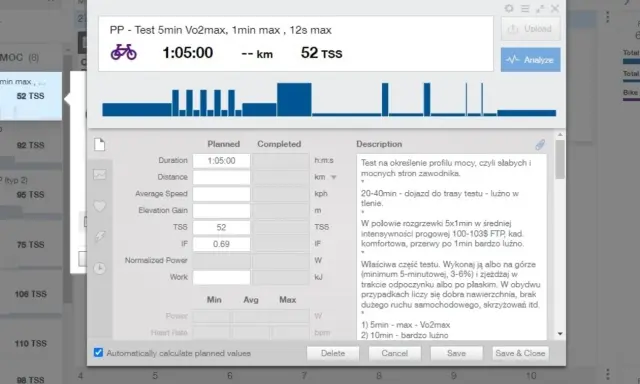The height and width of the screenshot is (384, 640).
Task: Click the purple bike sport type icon
Action: pyautogui.click(x=124, y=52)
